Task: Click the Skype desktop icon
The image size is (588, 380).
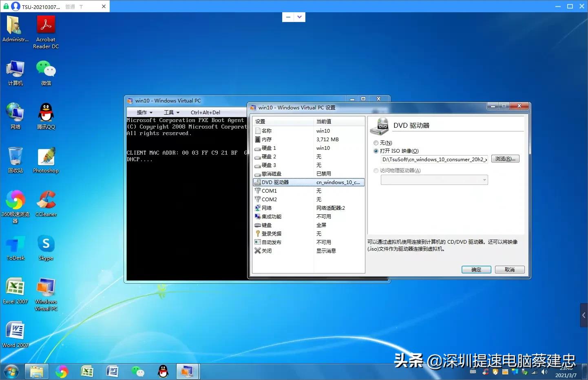Action: pyautogui.click(x=46, y=245)
